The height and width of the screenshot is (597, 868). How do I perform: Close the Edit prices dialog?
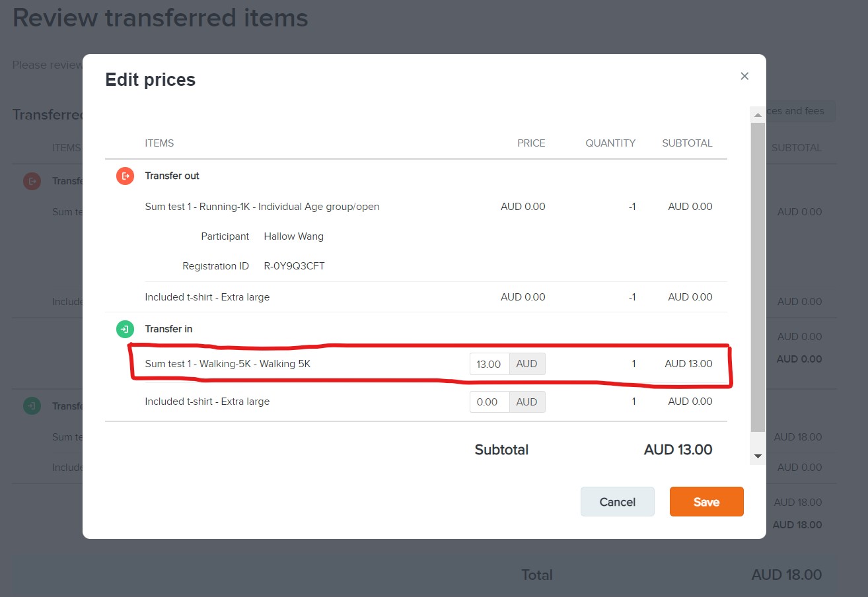744,76
